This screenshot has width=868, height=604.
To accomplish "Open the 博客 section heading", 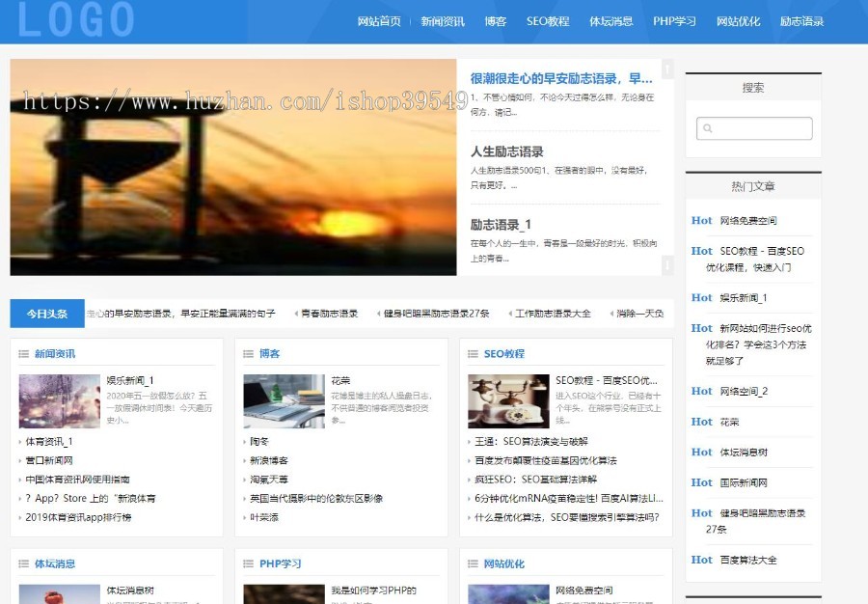I will point(270,354).
